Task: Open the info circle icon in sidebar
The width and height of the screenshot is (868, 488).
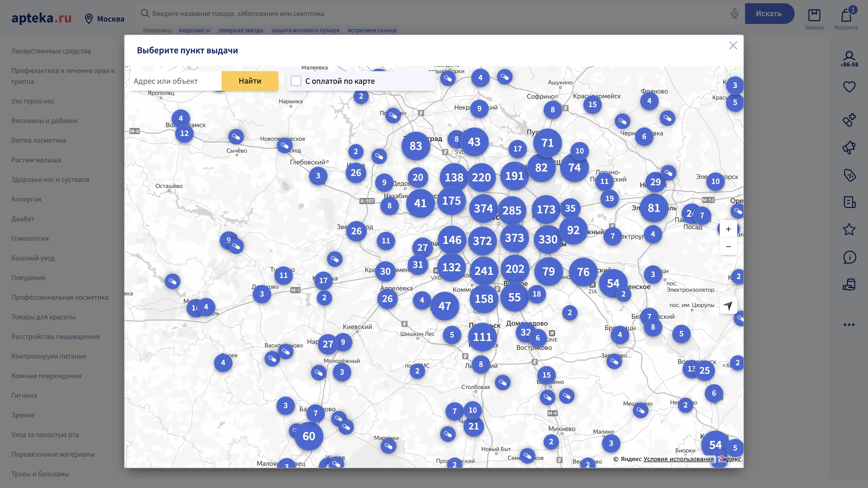Action: 849,258
